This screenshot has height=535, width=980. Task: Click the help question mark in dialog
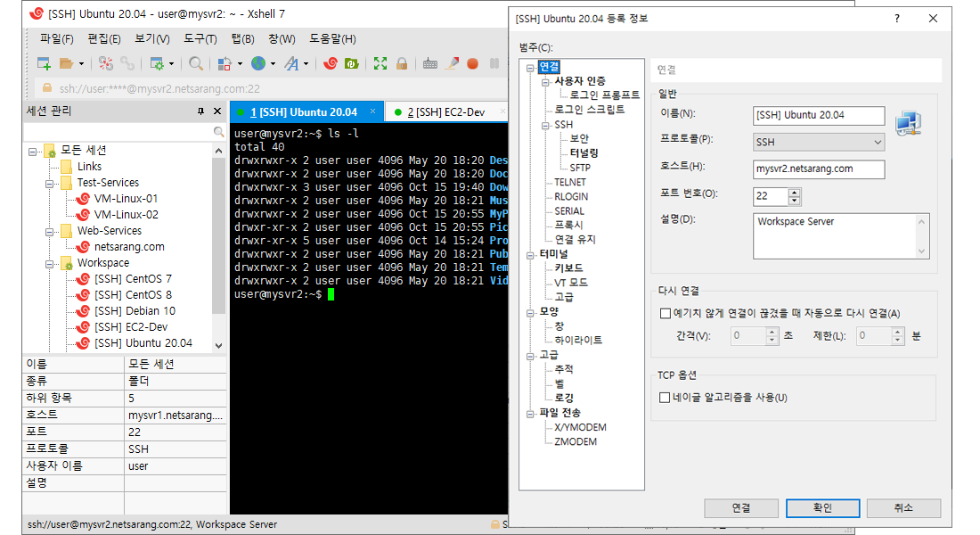(x=897, y=19)
